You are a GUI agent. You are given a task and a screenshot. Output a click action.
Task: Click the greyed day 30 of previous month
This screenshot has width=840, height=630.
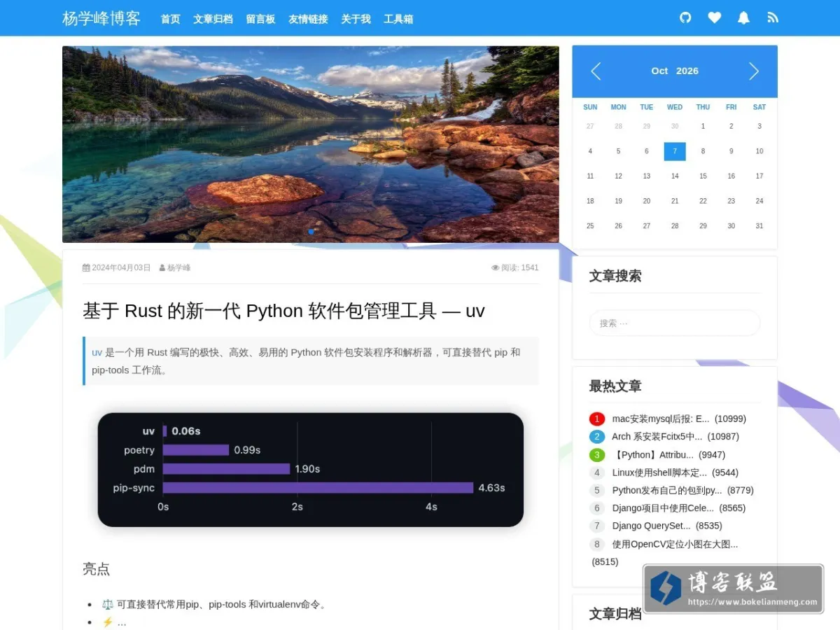[675, 127]
